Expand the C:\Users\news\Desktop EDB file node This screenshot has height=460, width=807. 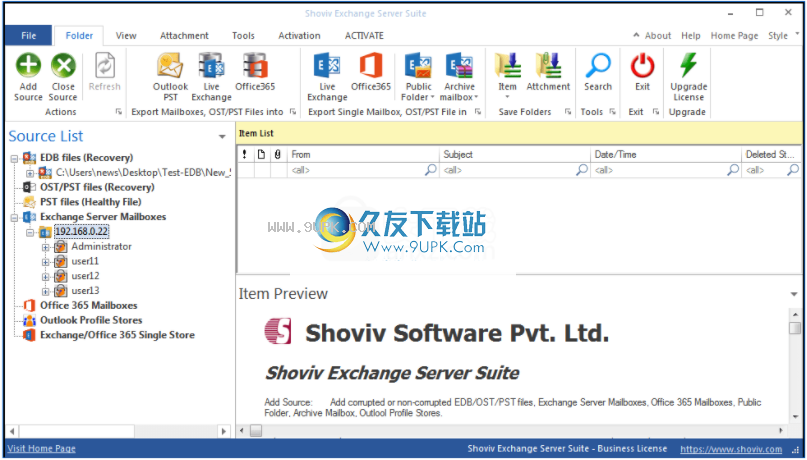(30, 173)
